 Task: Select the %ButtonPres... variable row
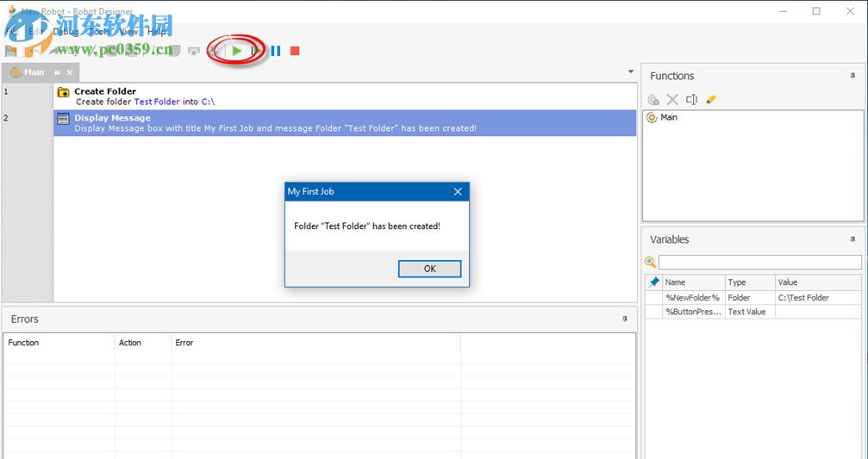tap(753, 312)
